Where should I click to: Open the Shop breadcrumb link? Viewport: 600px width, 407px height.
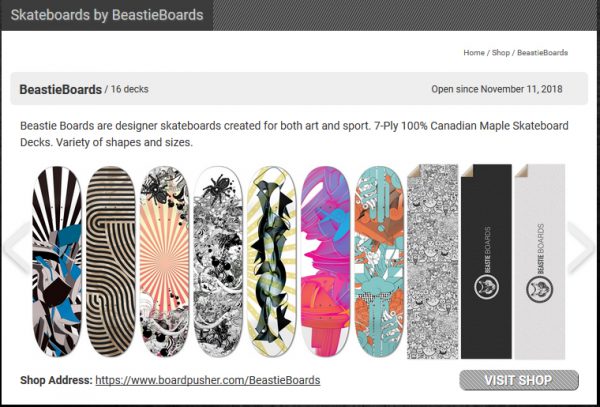point(501,53)
